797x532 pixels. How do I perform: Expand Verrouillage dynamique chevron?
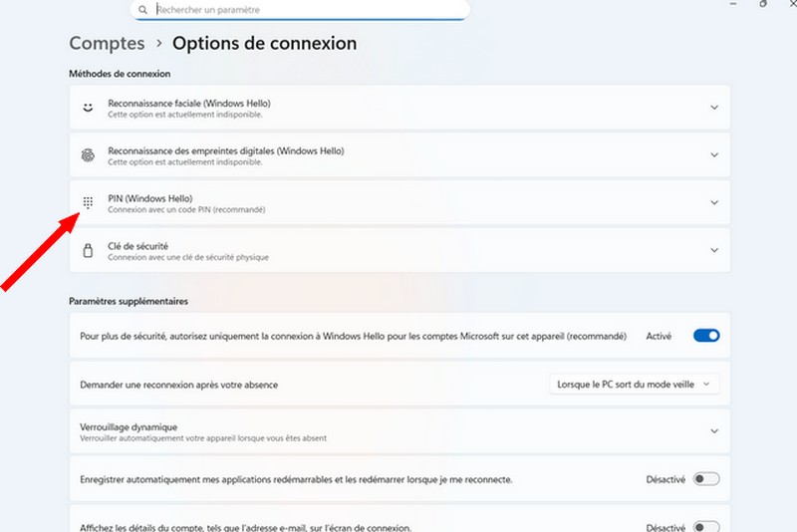click(x=714, y=431)
